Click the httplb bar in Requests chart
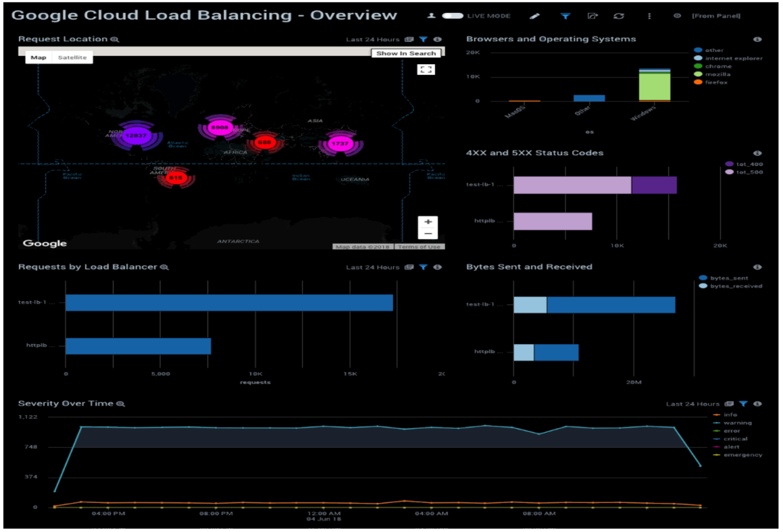The height and width of the screenshot is (532, 783). point(138,345)
